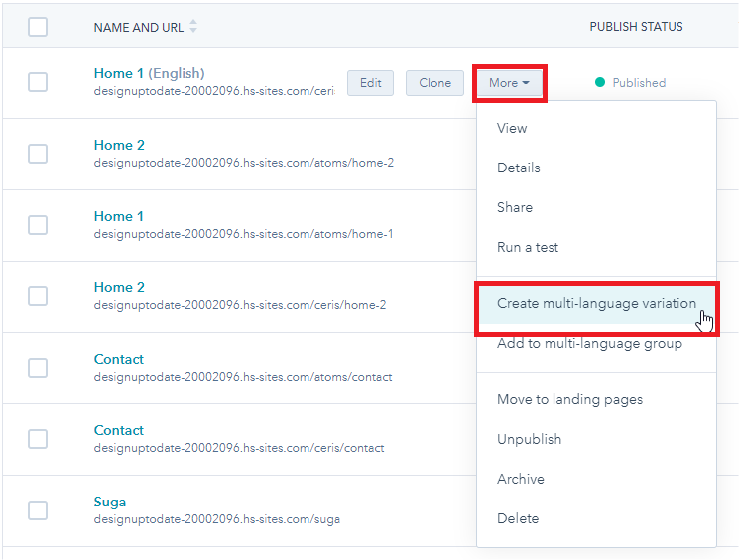This screenshot has height=560, width=739.
Task: Choose Create multi-language variation from the menu
Action: pos(596,304)
